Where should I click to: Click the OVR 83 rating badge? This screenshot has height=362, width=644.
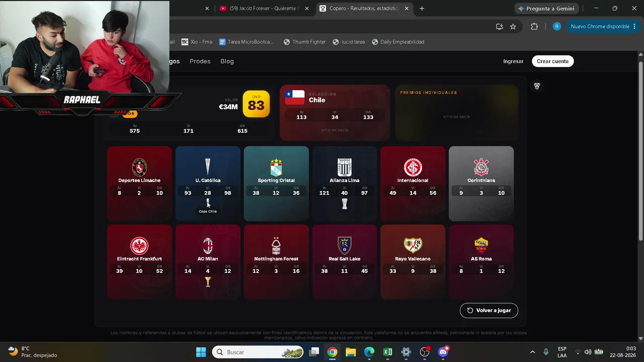256,104
